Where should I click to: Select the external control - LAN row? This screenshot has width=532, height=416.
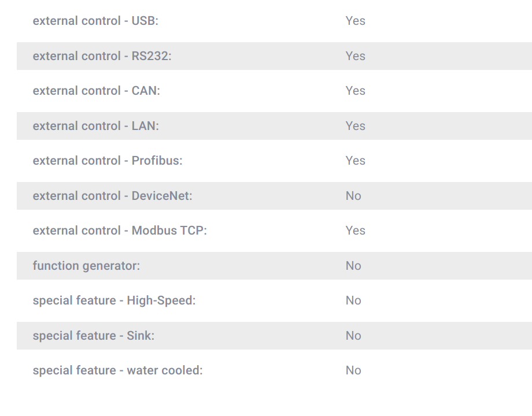tap(274, 126)
